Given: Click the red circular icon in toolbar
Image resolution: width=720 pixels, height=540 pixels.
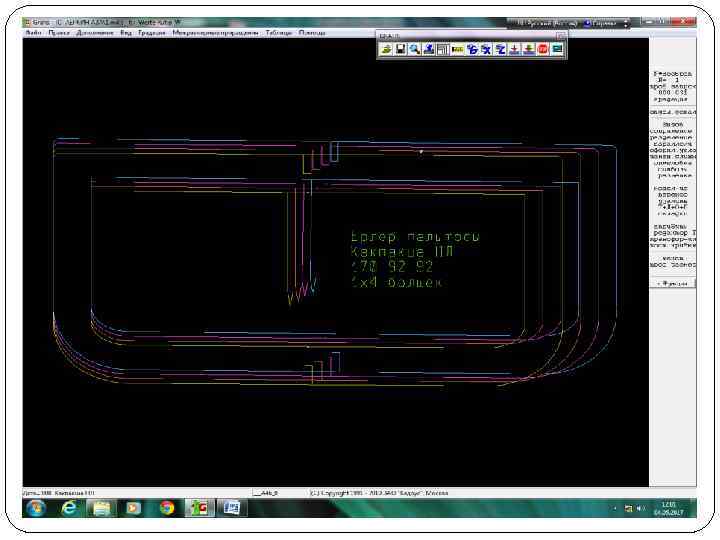Looking at the screenshot, I should coord(543,49).
